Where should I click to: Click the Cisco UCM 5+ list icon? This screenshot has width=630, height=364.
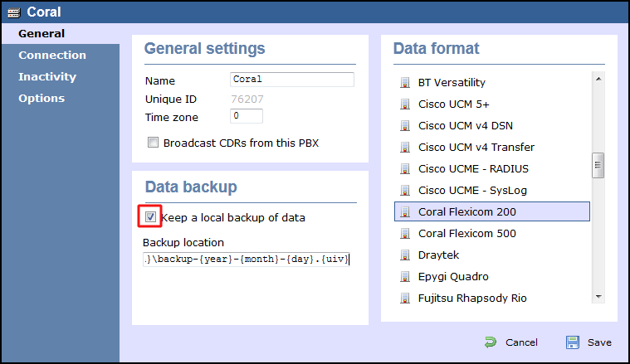(x=404, y=104)
